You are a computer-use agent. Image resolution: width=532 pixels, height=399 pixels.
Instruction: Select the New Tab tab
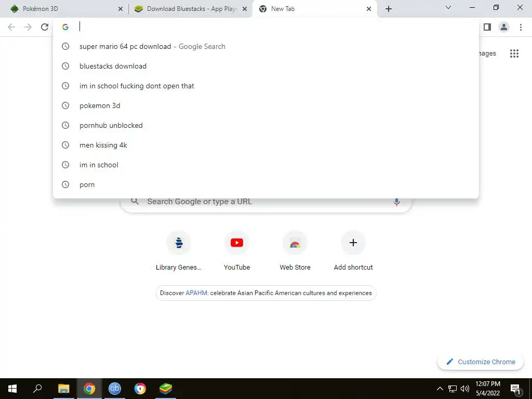315,9
